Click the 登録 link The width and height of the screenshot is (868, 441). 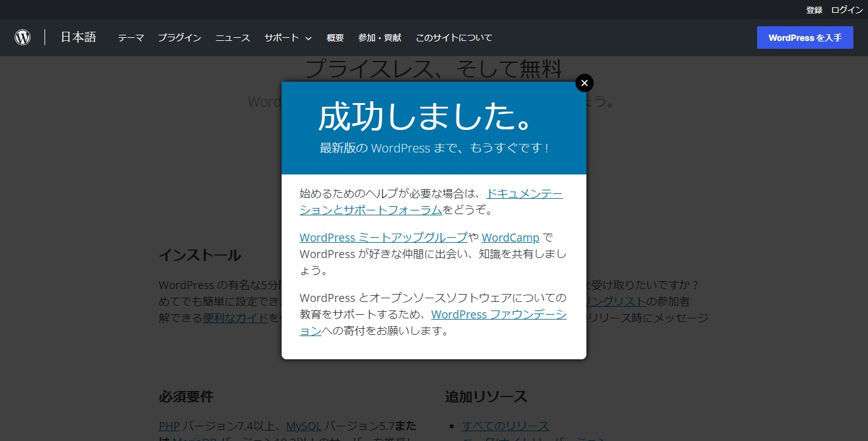(x=814, y=10)
